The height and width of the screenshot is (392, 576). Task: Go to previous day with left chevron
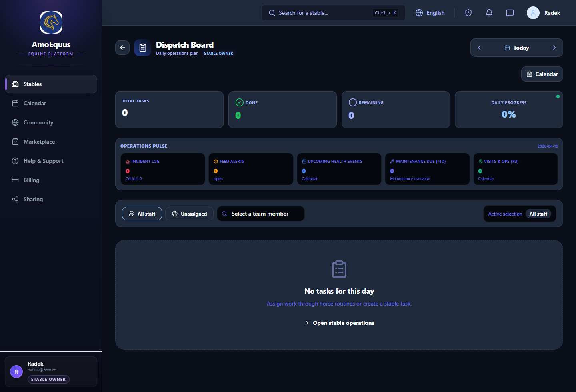tap(479, 48)
